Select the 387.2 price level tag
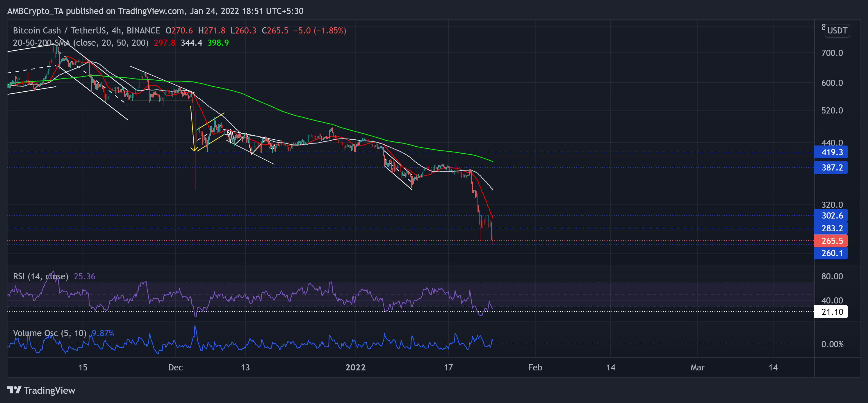868x403 pixels. 830,168
